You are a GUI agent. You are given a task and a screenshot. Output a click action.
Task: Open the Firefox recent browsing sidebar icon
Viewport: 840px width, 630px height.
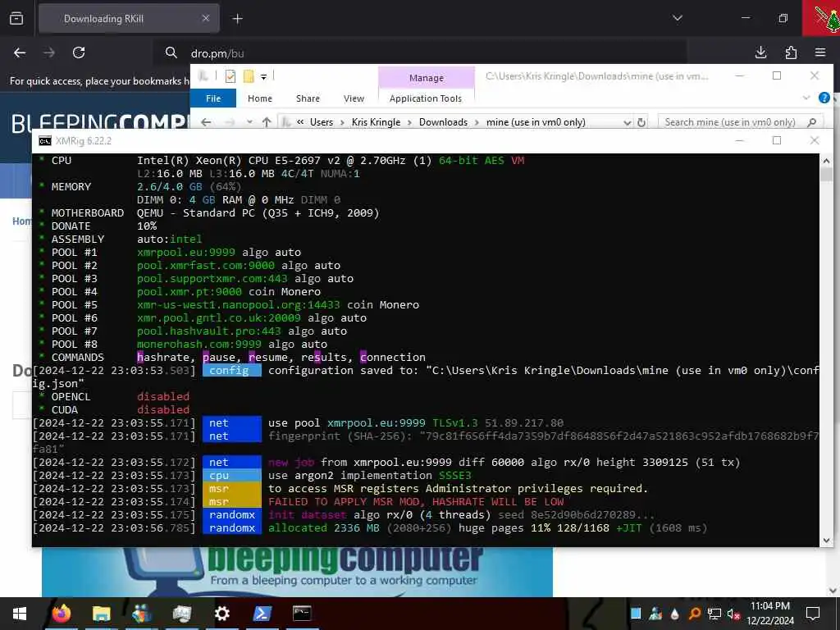(16, 18)
